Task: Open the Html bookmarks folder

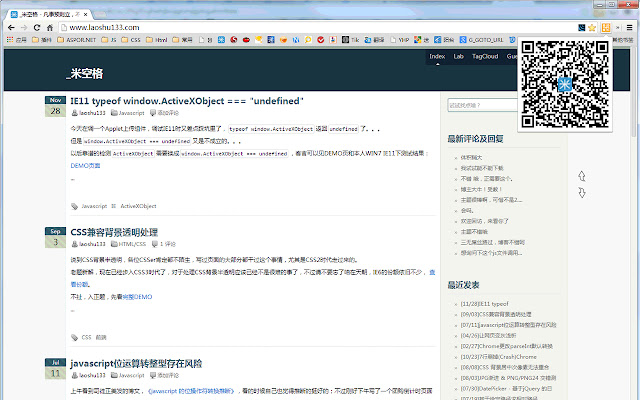Action: [x=157, y=40]
